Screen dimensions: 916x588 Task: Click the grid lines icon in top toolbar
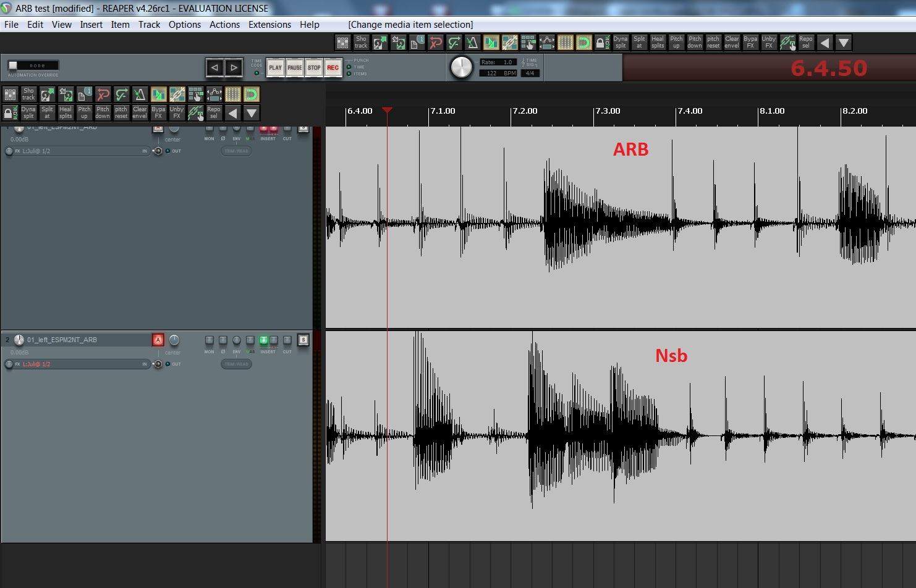[x=565, y=42]
